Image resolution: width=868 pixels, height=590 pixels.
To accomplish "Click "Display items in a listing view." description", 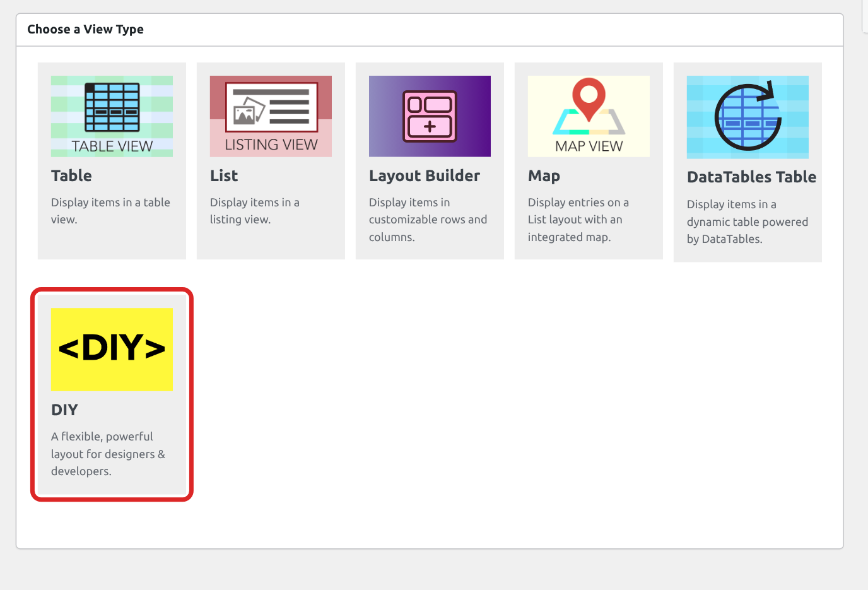I will (255, 211).
